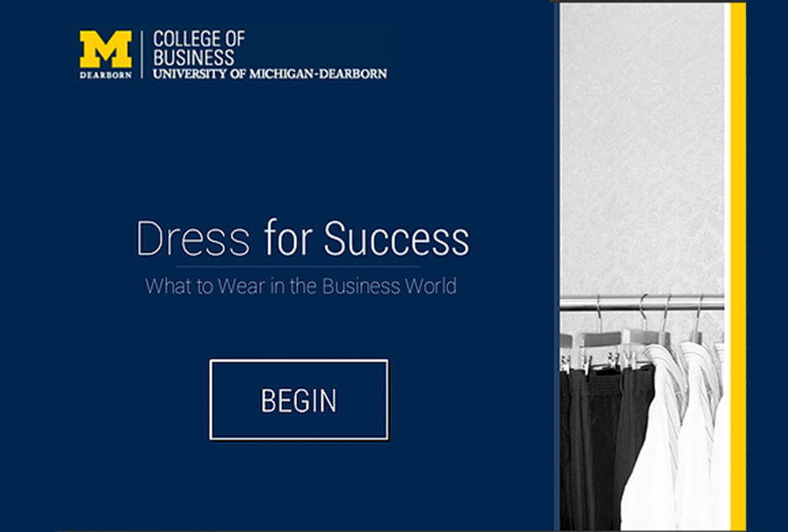This screenshot has width=788, height=532.
Task: Click the vertical divider beside the M logo
Action: click(143, 54)
